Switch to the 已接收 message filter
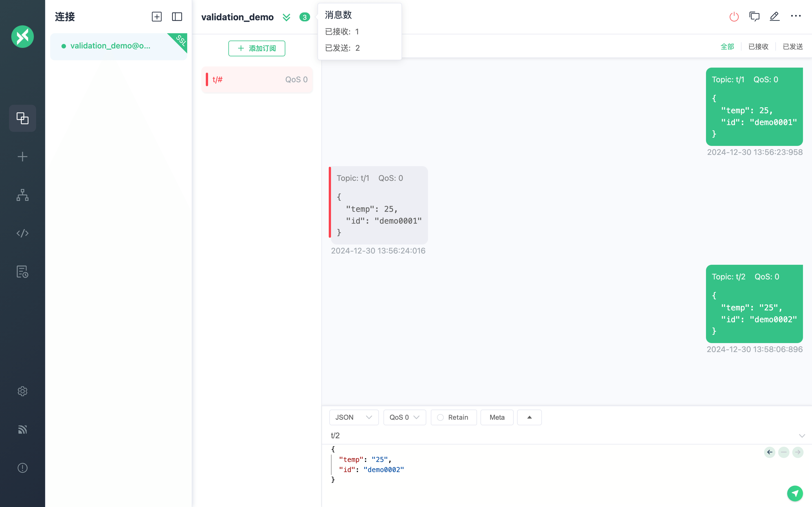Image resolution: width=812 pixels, height=507 pixels. pyautogui.click(x=758, y=46)
